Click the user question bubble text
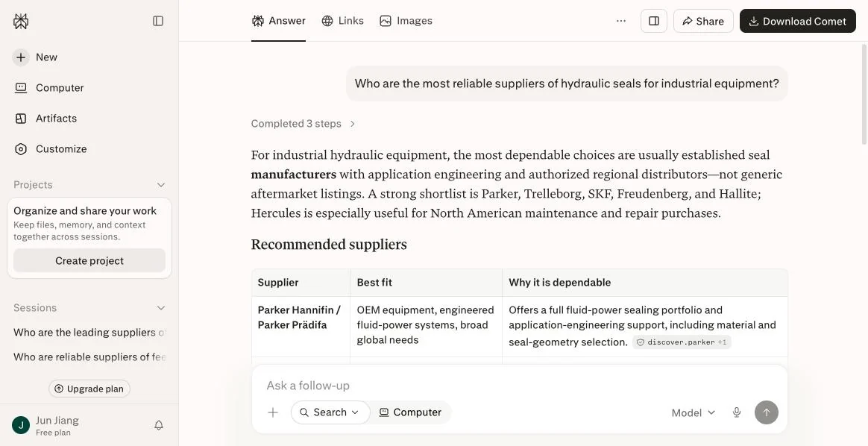The width and height of the screenshot is (868, 446). point(567,84)
